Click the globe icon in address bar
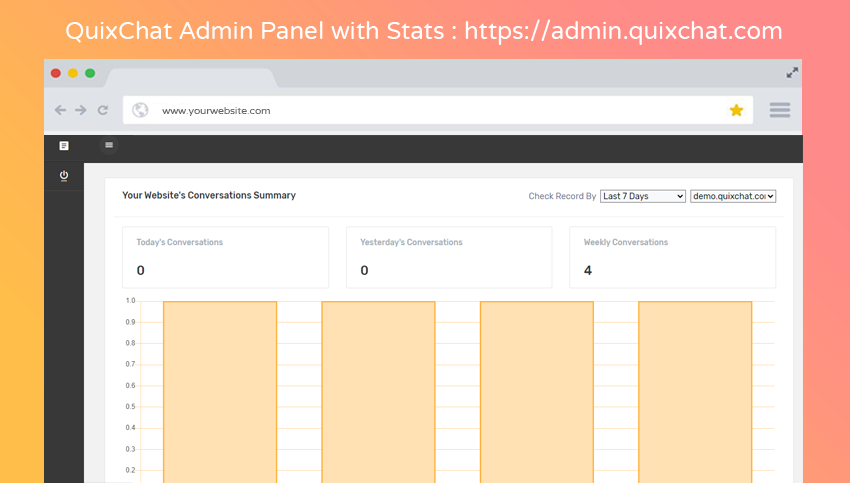This screenshot has height=483, width=850. pyautogui.click(x=140, y=110)
